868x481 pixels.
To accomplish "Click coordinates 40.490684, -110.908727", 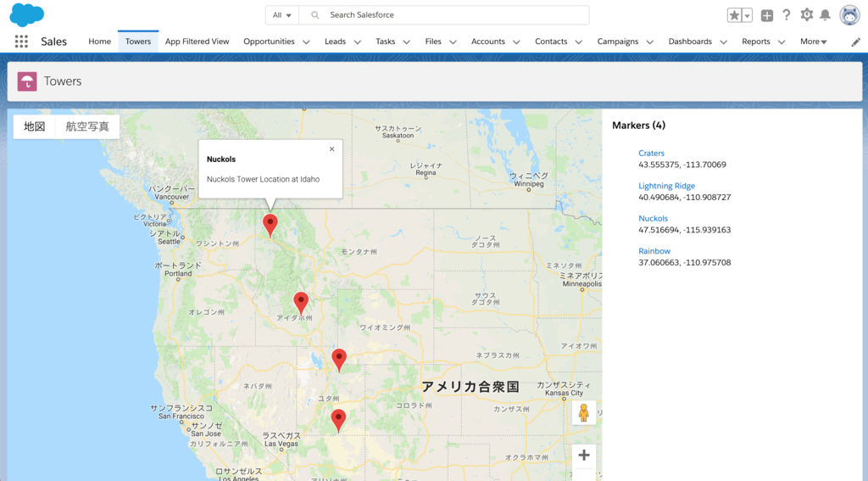I will [x=685, y=198].
